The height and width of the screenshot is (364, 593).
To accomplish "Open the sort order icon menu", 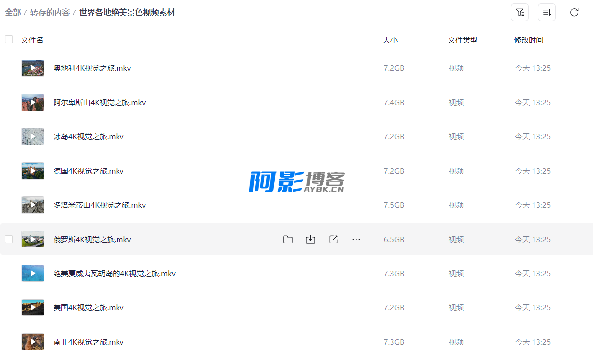I will coord(546,13).
